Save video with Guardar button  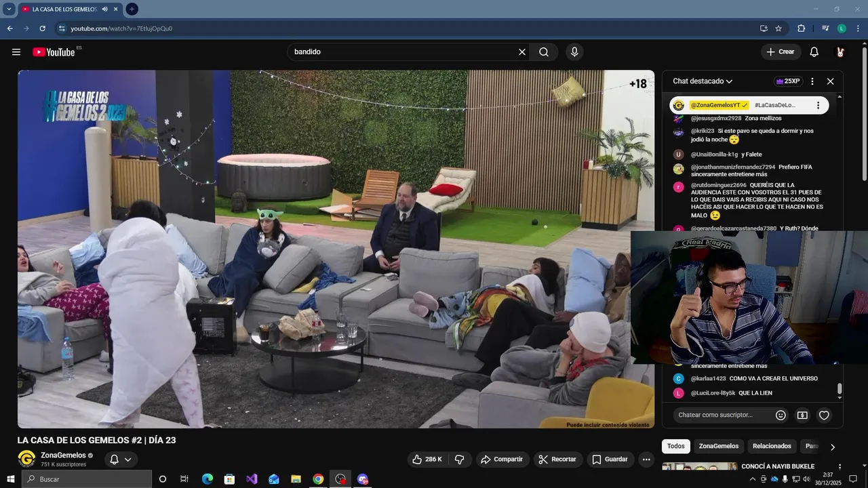tap(610, 460)
